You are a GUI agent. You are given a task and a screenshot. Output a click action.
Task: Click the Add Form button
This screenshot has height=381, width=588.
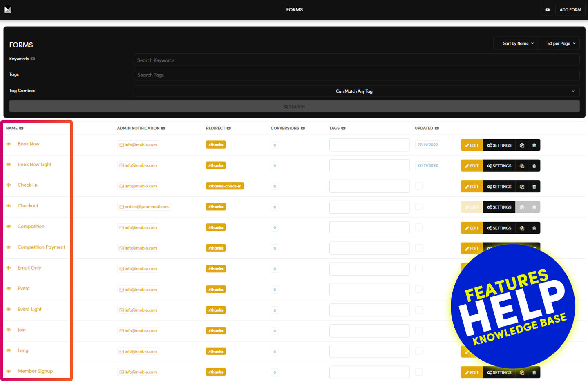point(570,10)
